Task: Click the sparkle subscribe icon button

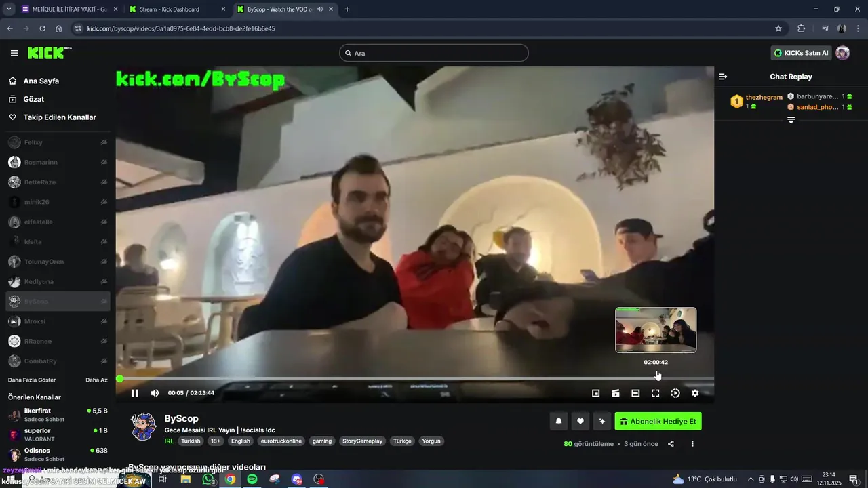Action: [601, 421]
